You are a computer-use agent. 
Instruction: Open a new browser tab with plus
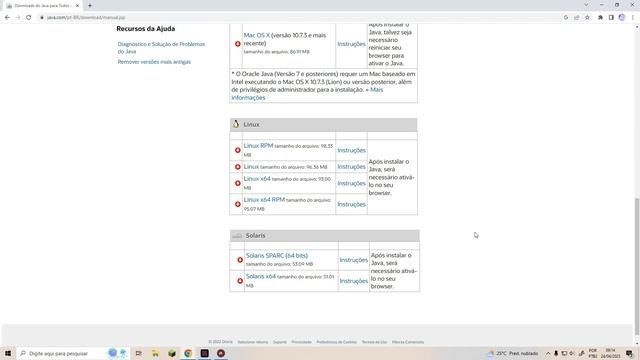point(90,6)
